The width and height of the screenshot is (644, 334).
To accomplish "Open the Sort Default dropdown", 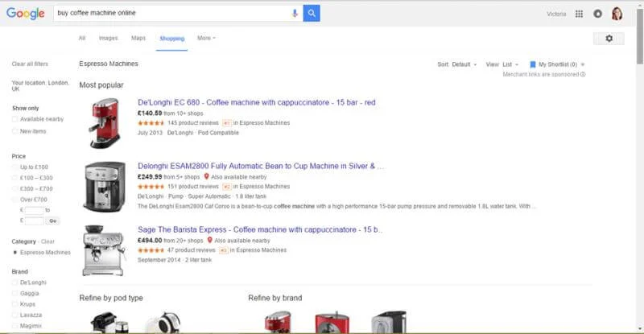I will [457, 64].
